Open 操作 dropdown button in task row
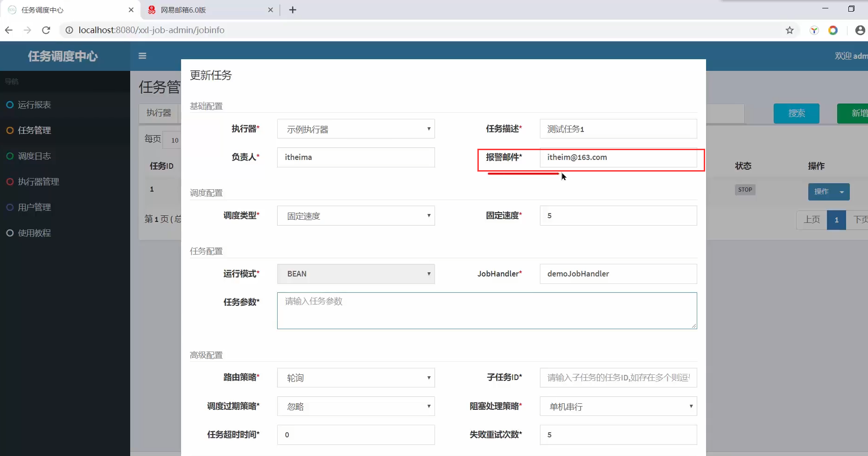This screenshot has width=868, height=456. 829,192
